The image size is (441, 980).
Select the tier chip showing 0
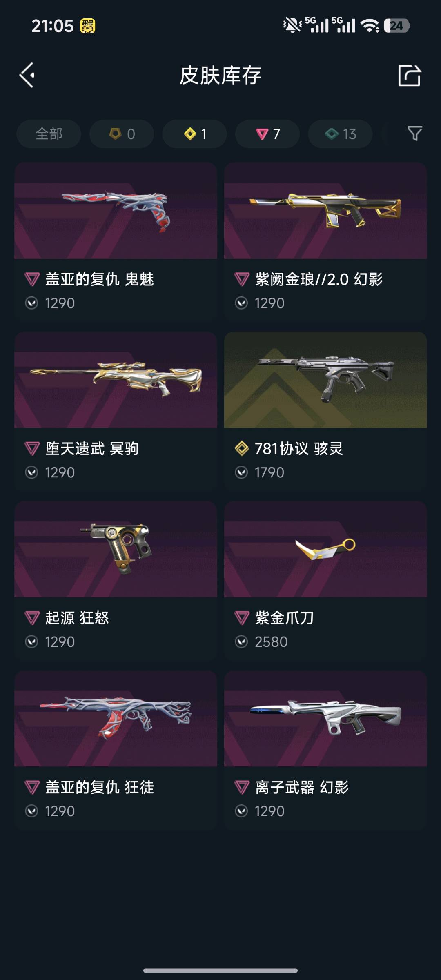point(122,134)
